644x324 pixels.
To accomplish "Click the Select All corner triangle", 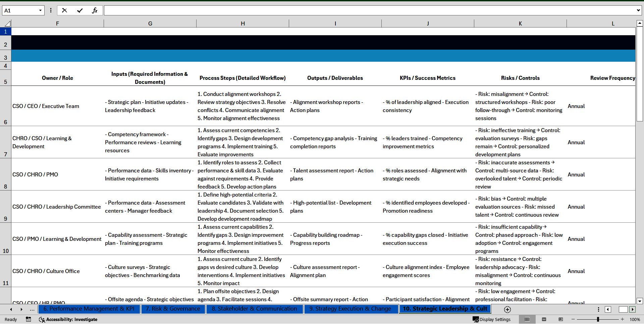I will click(7, 23).
